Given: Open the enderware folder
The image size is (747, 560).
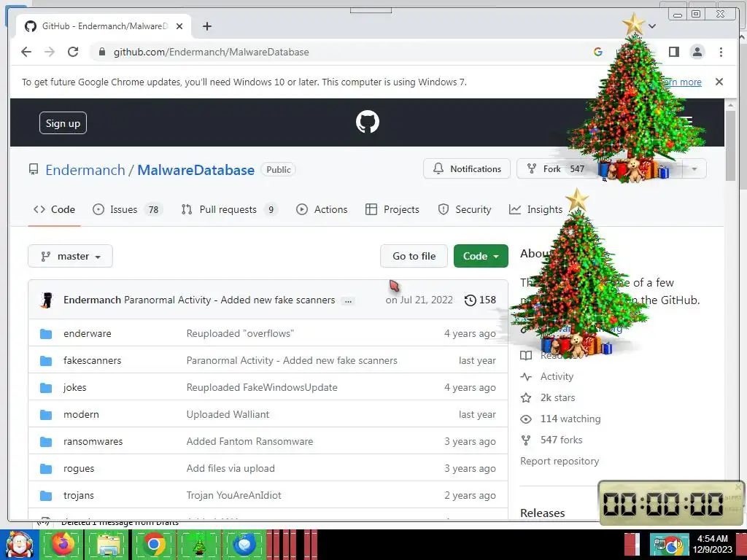Looking at the screenshot, I should 88,333.
